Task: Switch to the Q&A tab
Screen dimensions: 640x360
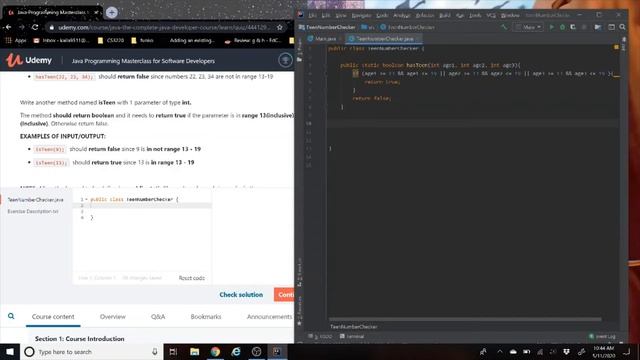Action: coord(158,317)
